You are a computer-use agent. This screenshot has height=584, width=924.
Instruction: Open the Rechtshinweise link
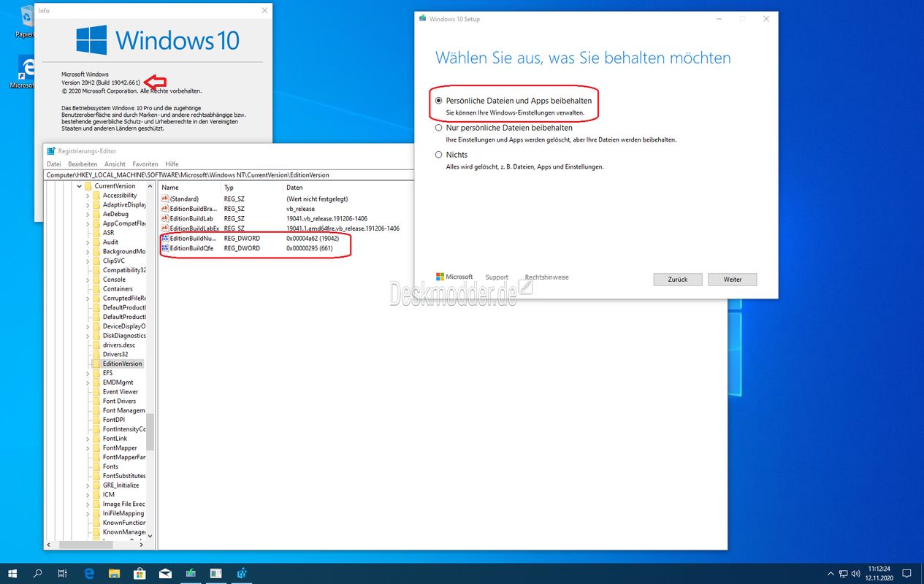point(546,277)
